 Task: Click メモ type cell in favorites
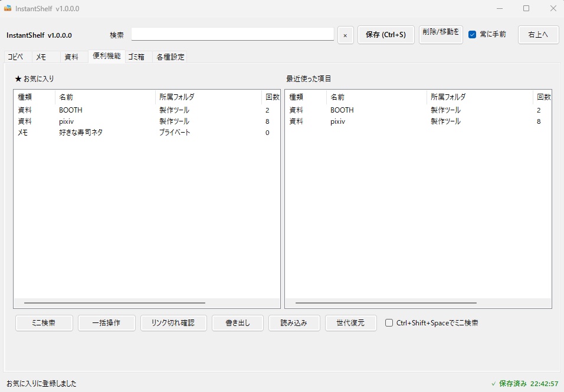pos(22,133)
